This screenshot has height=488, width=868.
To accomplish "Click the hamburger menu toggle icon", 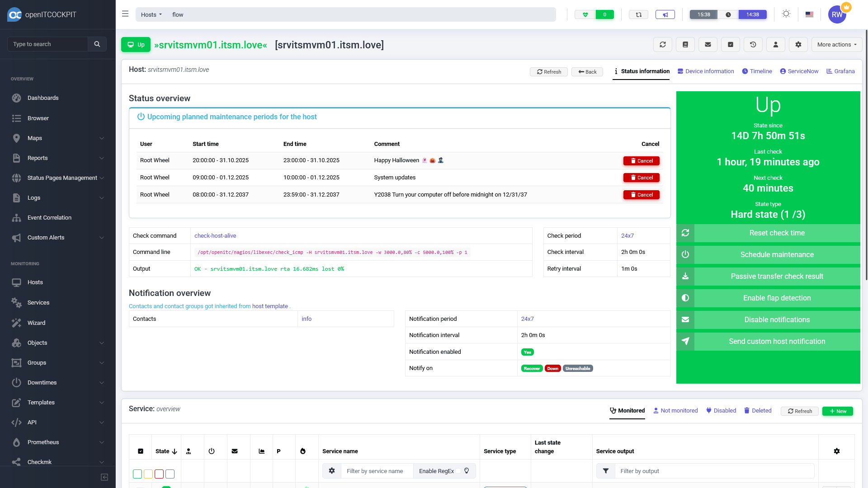I will click(125, 14).
